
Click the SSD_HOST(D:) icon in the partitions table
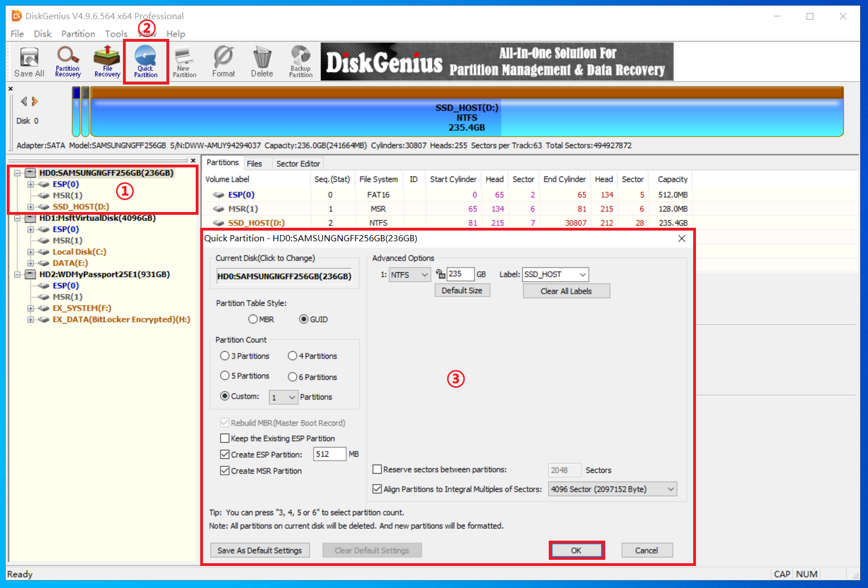[x=218, y=223]
